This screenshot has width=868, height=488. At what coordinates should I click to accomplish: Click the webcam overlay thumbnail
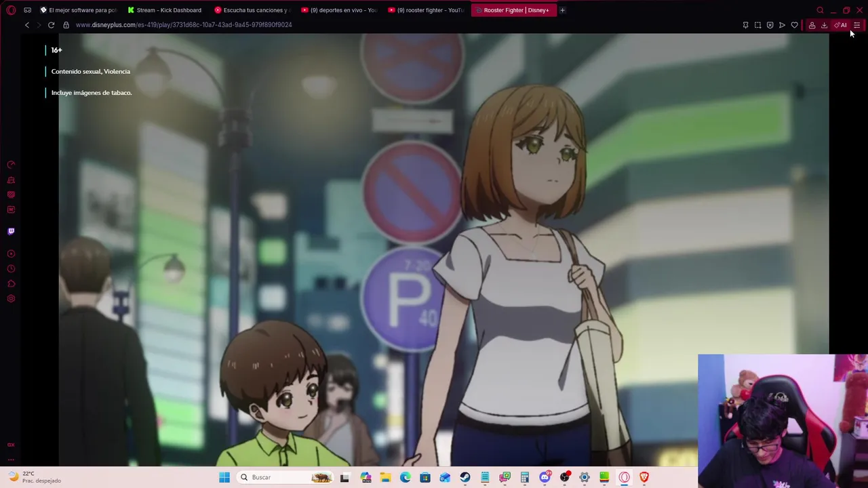point(783,421)
